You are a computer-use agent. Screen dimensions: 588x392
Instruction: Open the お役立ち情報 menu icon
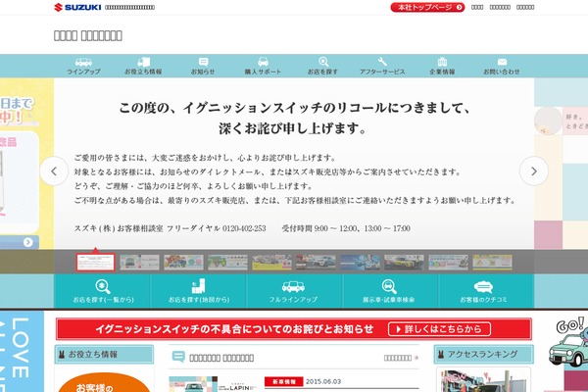click(x=143, y=67)
